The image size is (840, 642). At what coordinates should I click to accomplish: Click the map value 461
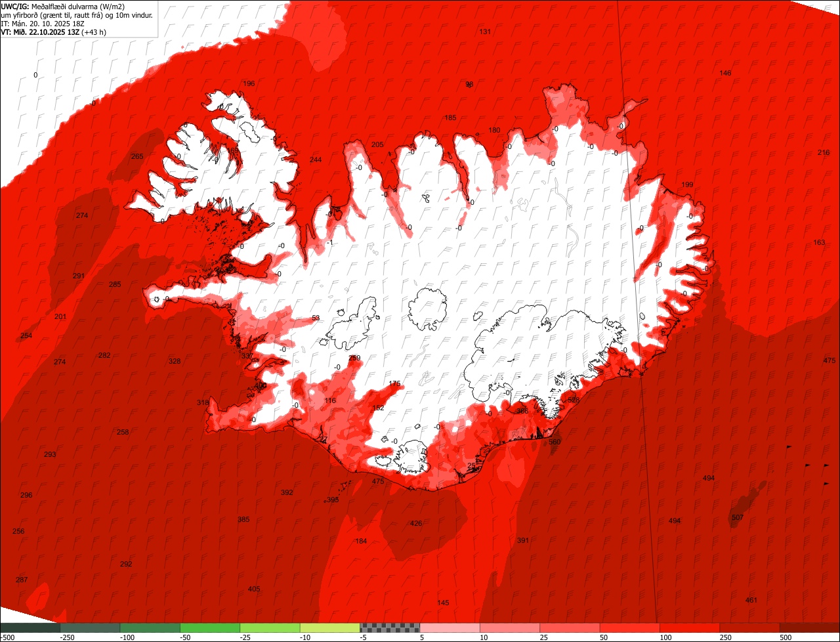tap(751, 600)
